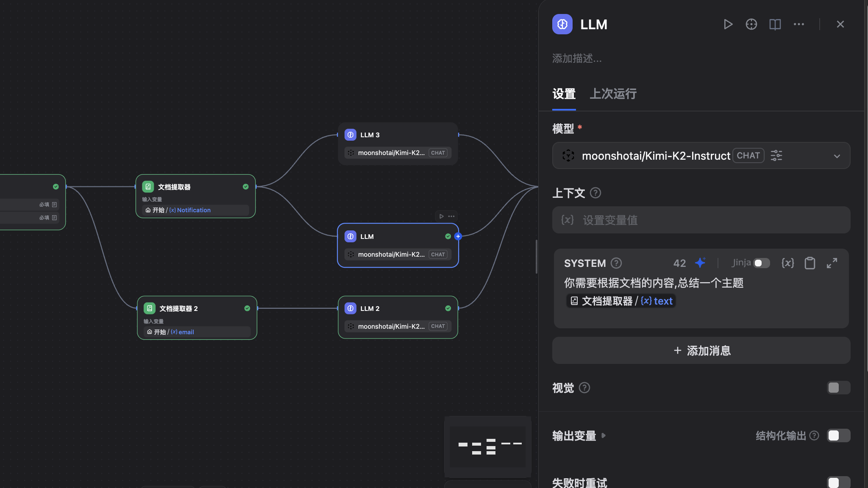This screenshot has width=868, height=488.
Task: Click the crosshair target icon in the panel header
Action: coord(751,25)
